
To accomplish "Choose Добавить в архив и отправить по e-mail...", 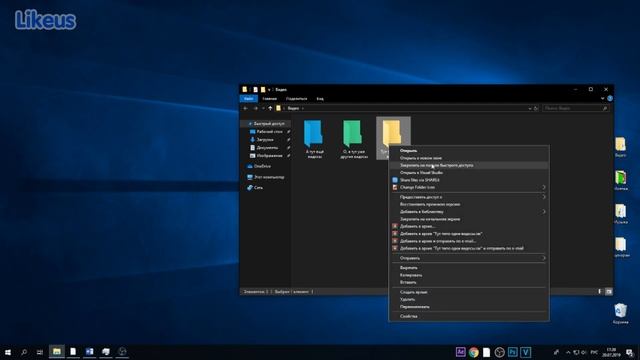I will point(469,241).
